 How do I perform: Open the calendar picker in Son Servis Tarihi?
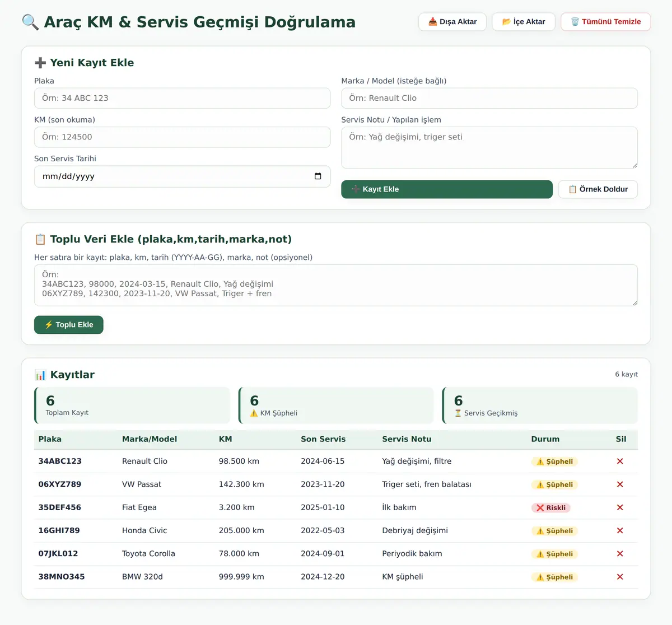click(x=318, y=176)
